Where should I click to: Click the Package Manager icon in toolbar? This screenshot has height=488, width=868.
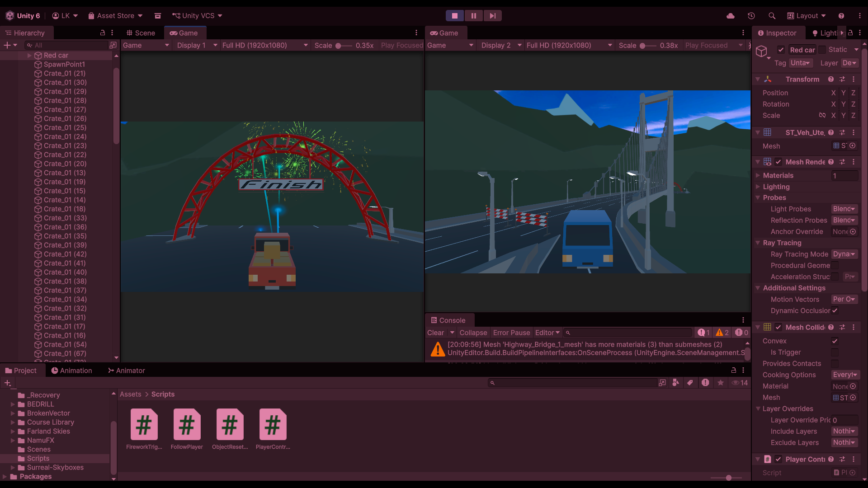pos(157,16)
